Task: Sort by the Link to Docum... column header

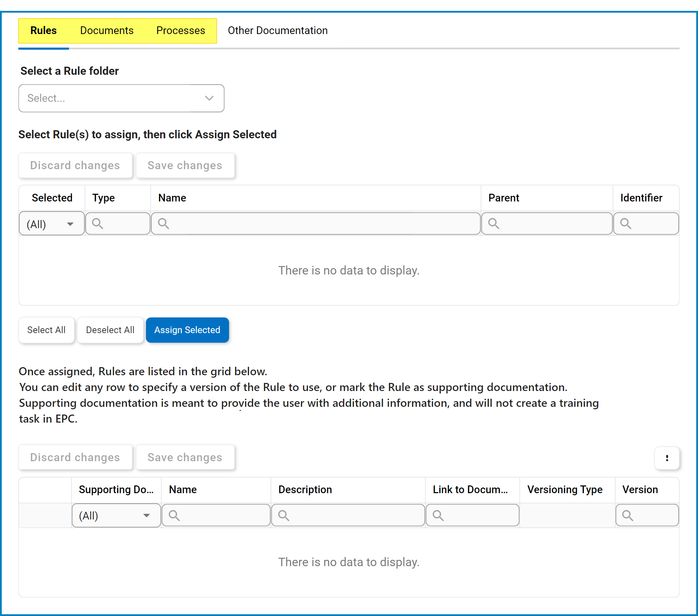Action: (472, 490)
